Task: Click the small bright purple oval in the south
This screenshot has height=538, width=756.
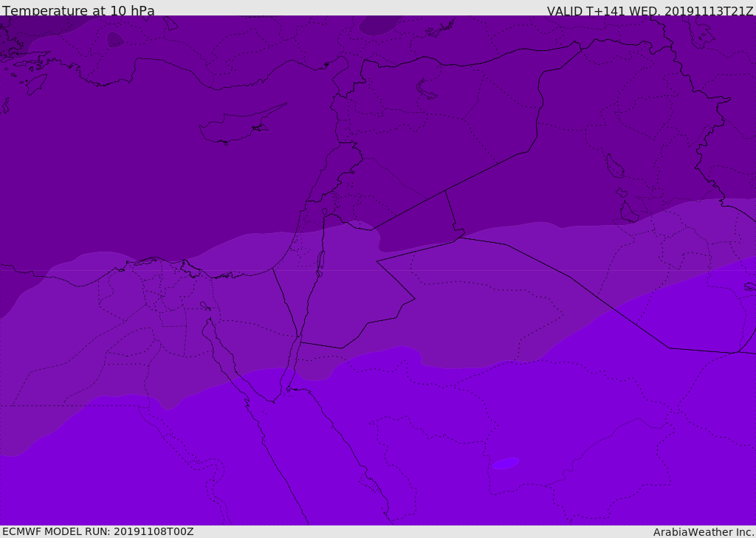Action: [505, 463]
